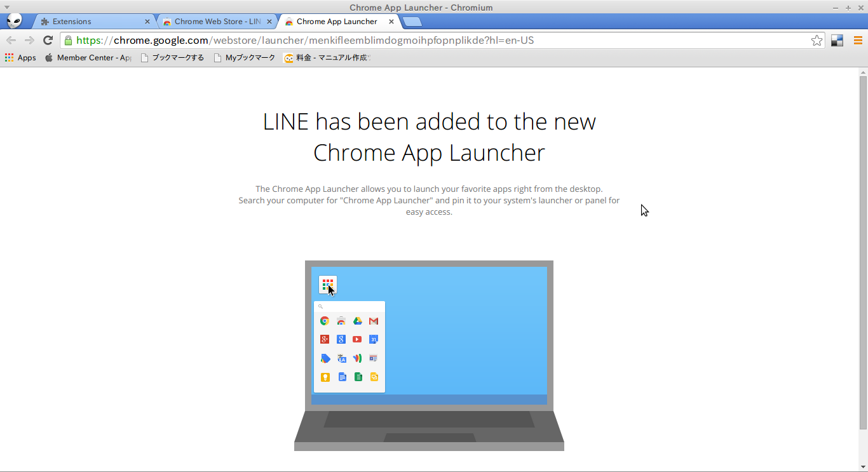Click the paragraph starting 'The Chrome App Launcher allows'

[x=429, y=200]
